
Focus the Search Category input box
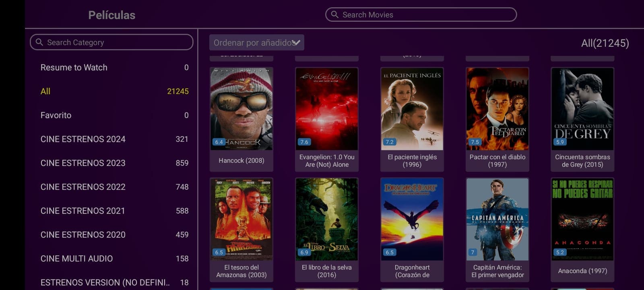[x=117, y=42]
